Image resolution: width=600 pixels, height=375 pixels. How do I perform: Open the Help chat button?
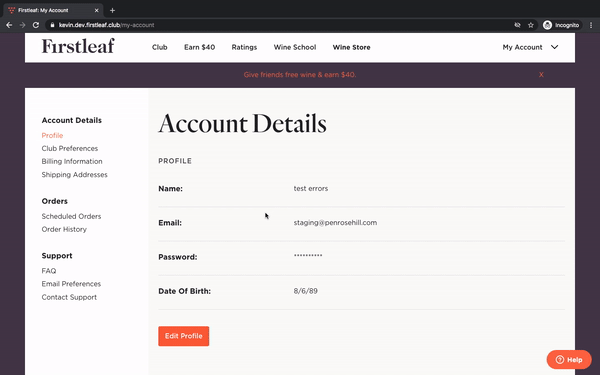(569, 360)
